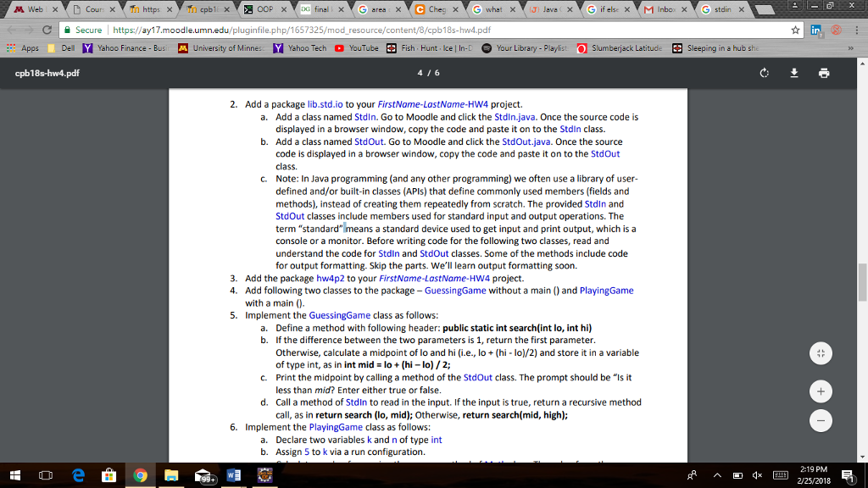The width and height of the screenshot is (868, 488).
Task: Launch Microsoft Word from the taskbar
Action: click(233, 475)
